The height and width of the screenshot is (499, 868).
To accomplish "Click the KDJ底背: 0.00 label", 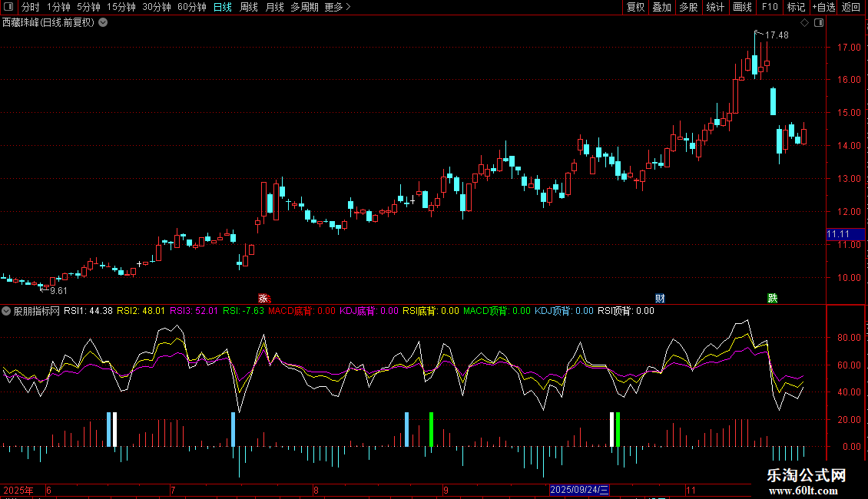I will tap(369, 311).
